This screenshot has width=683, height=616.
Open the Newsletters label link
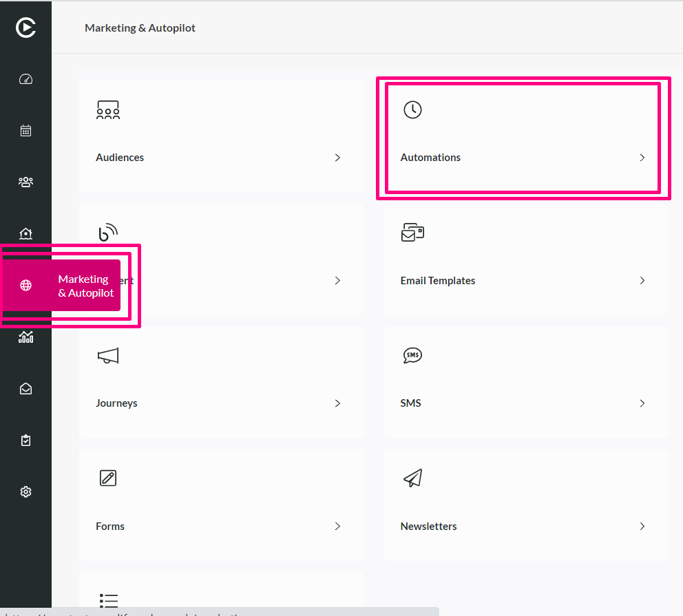click(429, 527)
